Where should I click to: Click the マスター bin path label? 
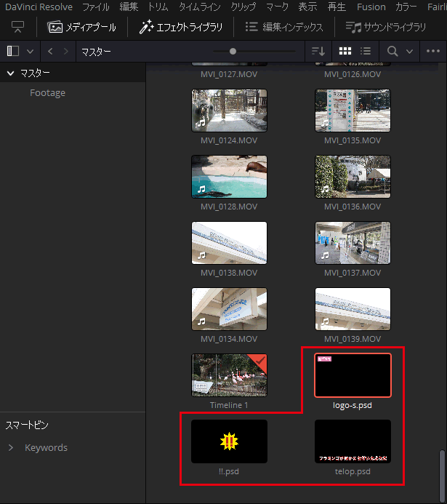[96, 52]
